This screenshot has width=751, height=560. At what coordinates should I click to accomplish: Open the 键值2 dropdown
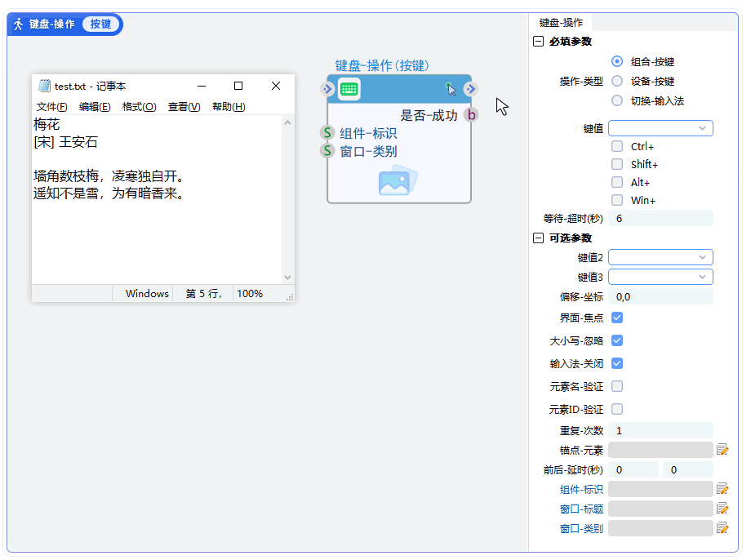[x=660, y=257]
